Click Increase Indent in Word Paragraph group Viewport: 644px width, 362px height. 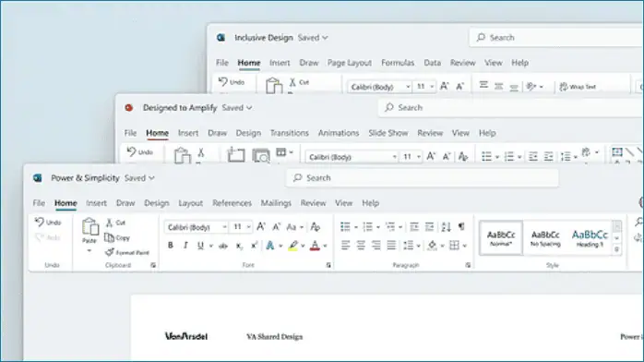[x=429, y=227]
